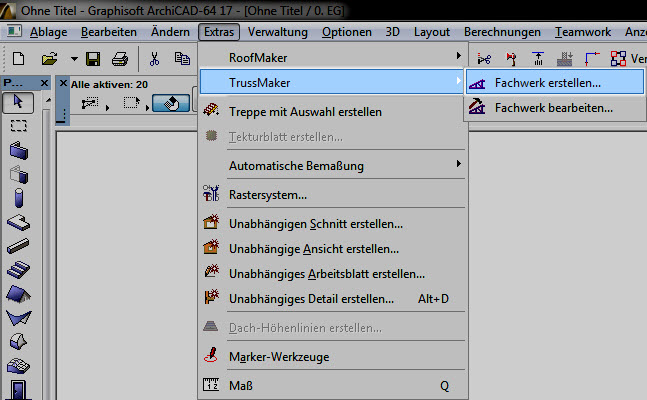647x400 pixels.
Task: Select the Slab tool
Action: tap(19, 222)
